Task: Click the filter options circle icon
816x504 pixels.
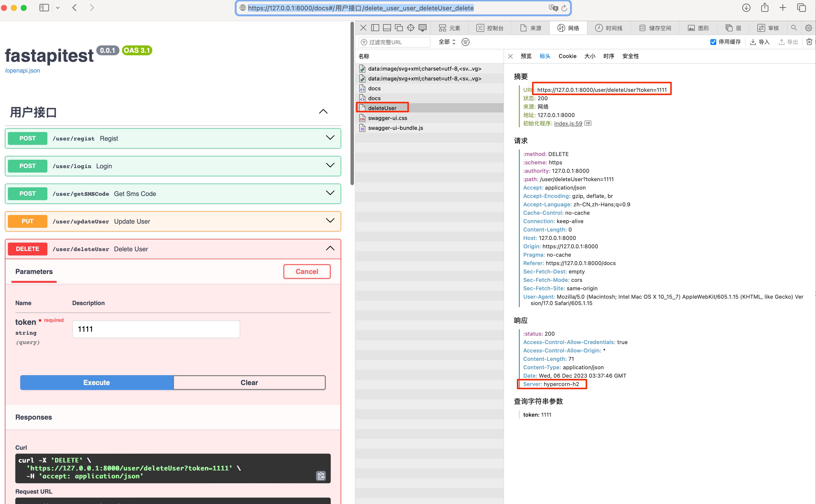Action: 466,42
